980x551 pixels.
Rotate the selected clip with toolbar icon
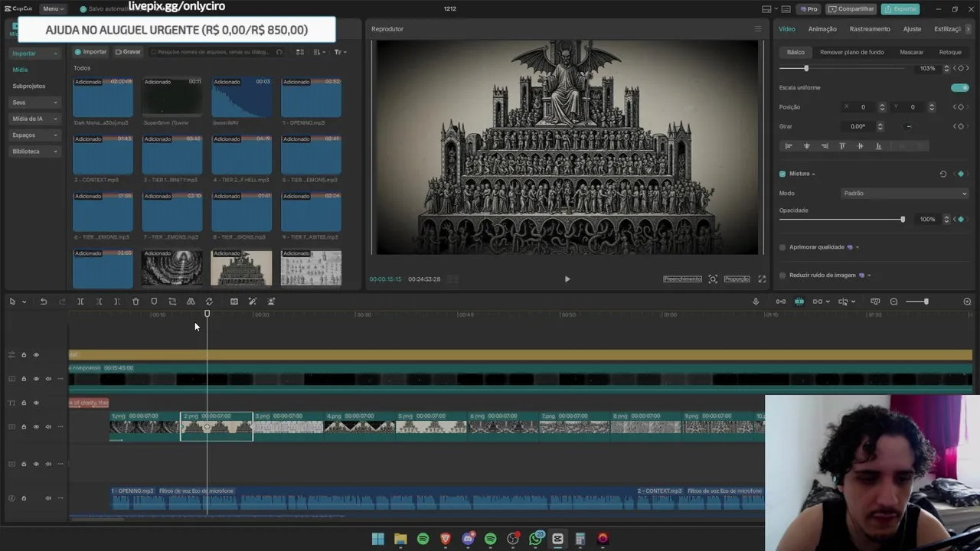[x=209, y=302]
